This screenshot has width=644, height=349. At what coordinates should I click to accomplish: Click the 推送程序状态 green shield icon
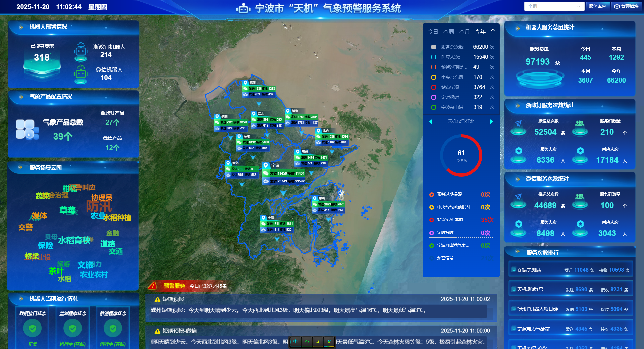[113, 328]
